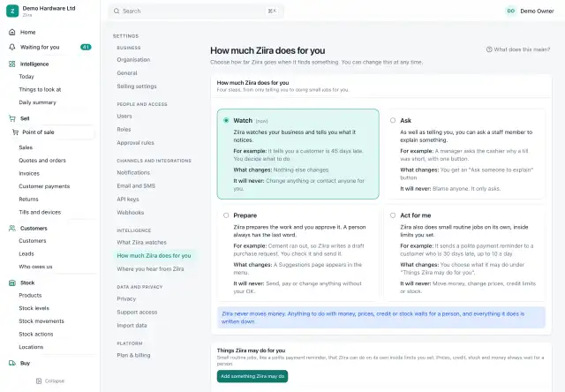Select the Ask radio option
Screen dimensions: 565x392
click(x=393, y=120)
